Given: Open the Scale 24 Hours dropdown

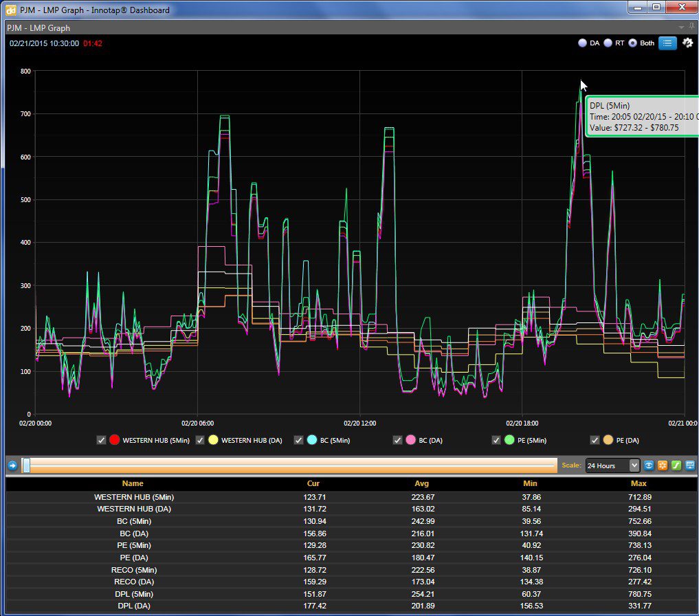Looking at the screenshot, I should click(612, 465).
